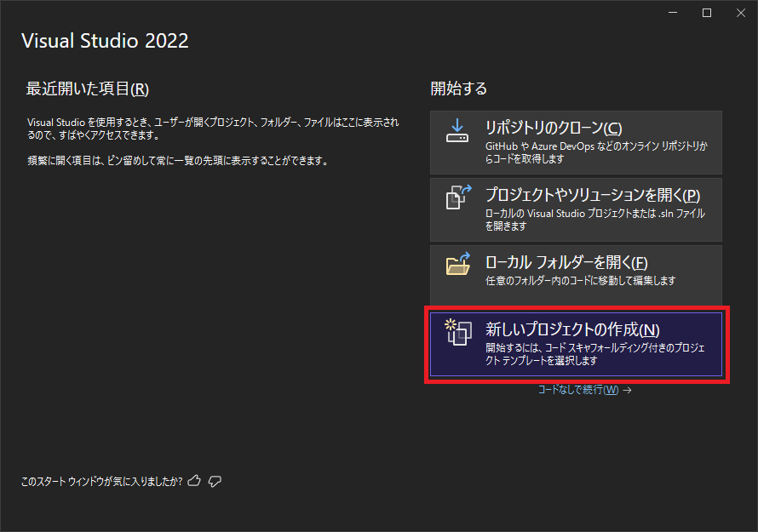Give negative feedback on the start window

tap(215, 481)
